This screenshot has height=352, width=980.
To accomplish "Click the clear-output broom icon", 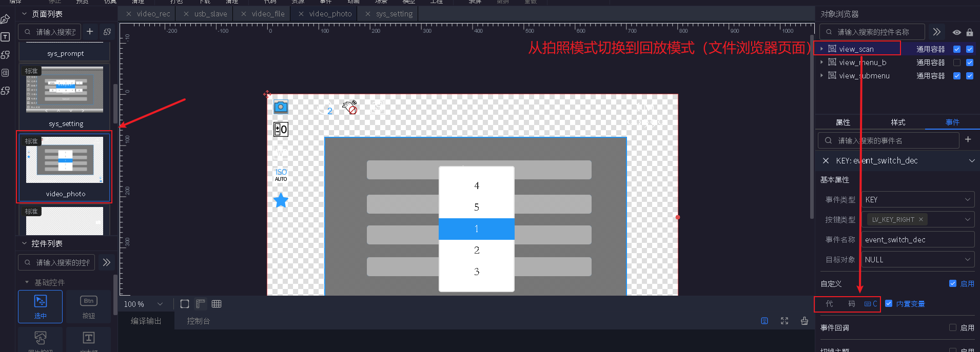I will click(805, 321).
